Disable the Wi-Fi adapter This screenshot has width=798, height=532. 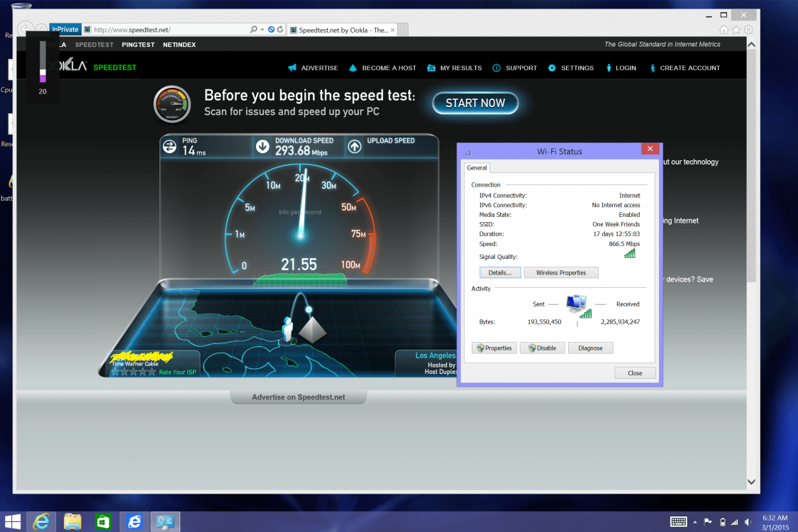542,348
